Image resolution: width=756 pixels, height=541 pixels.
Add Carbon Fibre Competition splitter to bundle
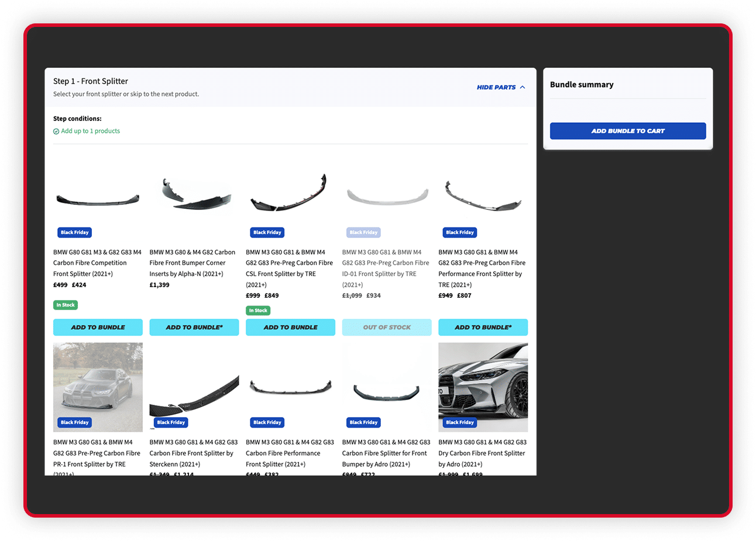(98, 327)
